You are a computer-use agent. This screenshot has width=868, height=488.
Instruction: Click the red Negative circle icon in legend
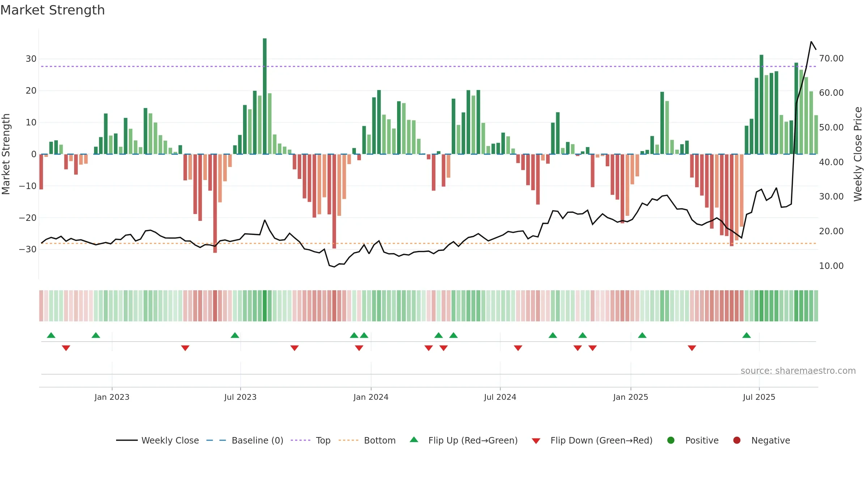pos(737,440)
